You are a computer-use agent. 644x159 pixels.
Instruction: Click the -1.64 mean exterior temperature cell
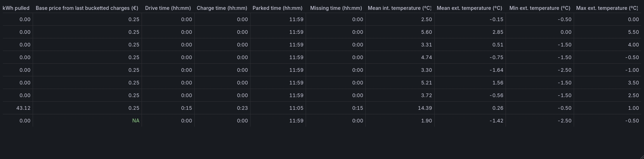[496, 70]
